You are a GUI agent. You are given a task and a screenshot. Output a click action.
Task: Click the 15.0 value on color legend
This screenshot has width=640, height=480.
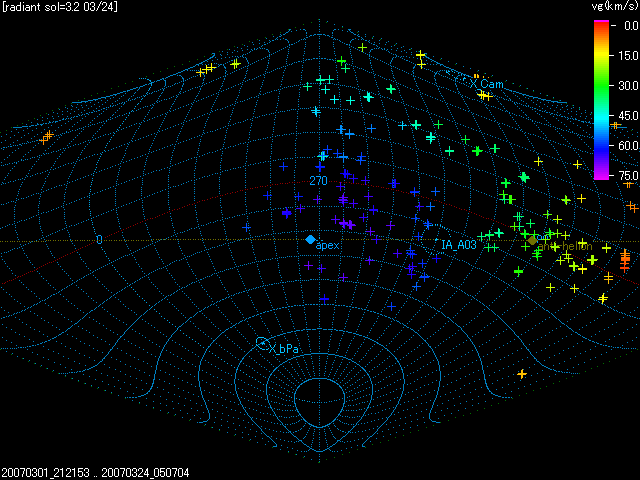pyautogui.click(x=630, y=56)
